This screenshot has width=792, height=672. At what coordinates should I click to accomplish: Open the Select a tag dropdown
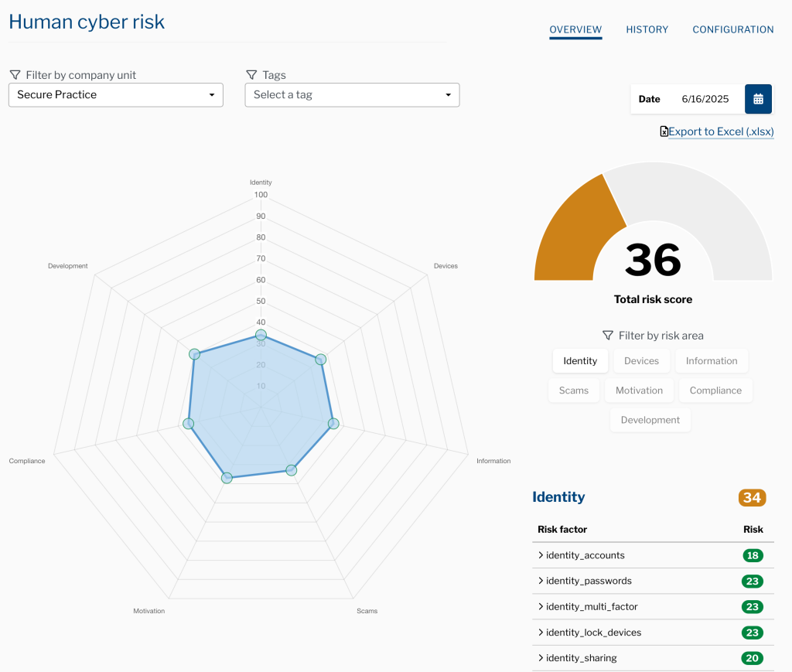click(x=352, y=95)
